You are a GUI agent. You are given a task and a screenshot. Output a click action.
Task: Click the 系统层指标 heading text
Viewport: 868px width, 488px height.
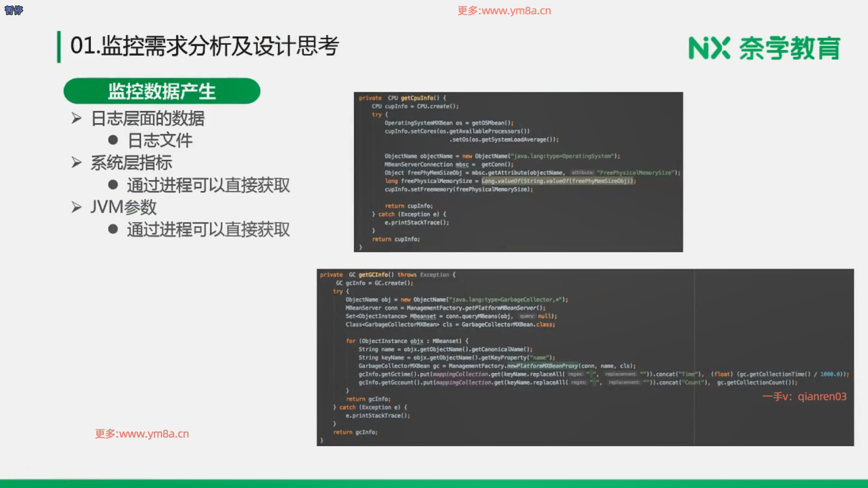(132, 163)
